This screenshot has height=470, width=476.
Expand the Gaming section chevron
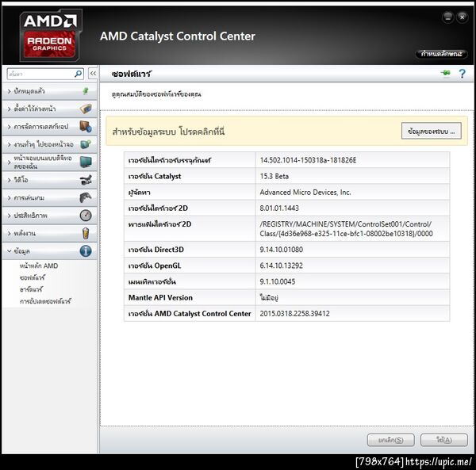[x=9, y=197]
